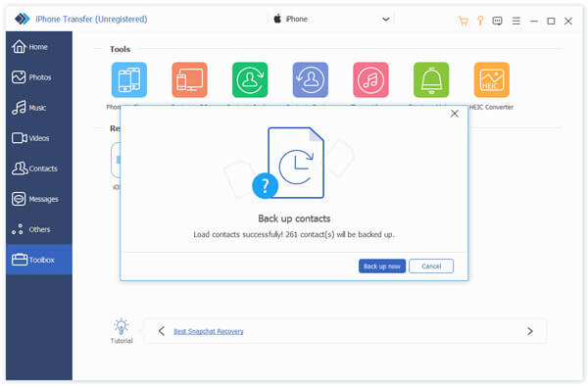Minimize the iPhone Transfer window
This screenshot has width=588, height=386.
pos(534,21)
